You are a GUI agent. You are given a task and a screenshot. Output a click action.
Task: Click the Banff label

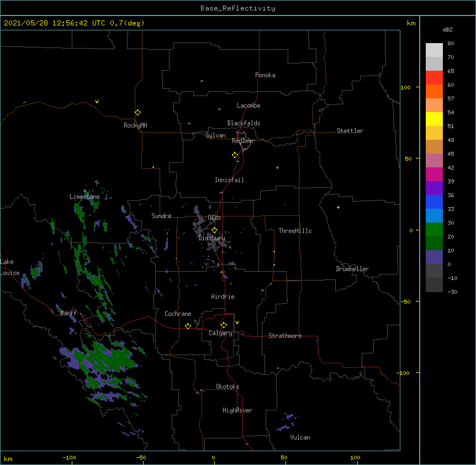[68, 313]
